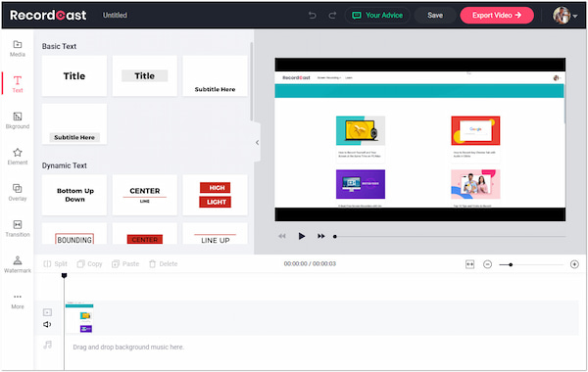Image resolution: width=588 pixels, height=372 pixels.
Task: Click the video preview canvas
Action: tap(420, 139)
